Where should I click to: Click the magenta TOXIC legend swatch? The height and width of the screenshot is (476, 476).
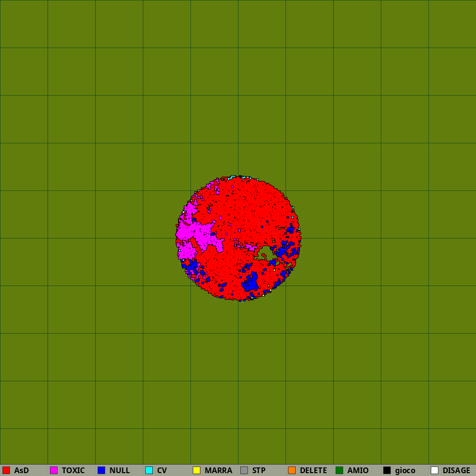[x=54, y=470]
